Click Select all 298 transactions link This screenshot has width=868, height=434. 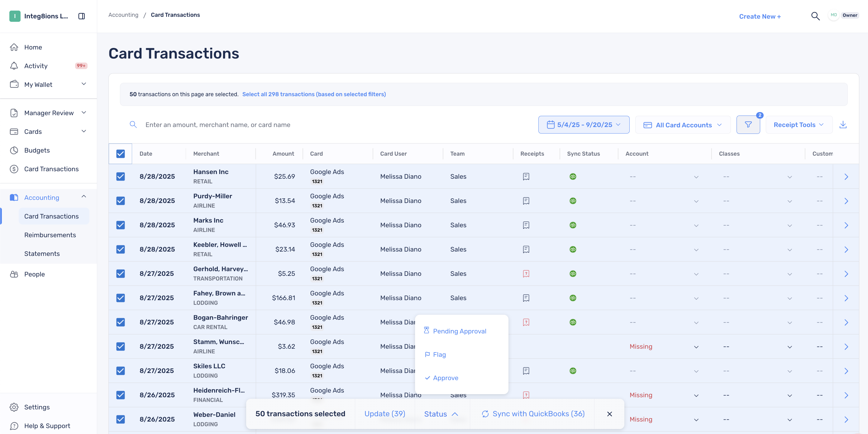[314, 94]
